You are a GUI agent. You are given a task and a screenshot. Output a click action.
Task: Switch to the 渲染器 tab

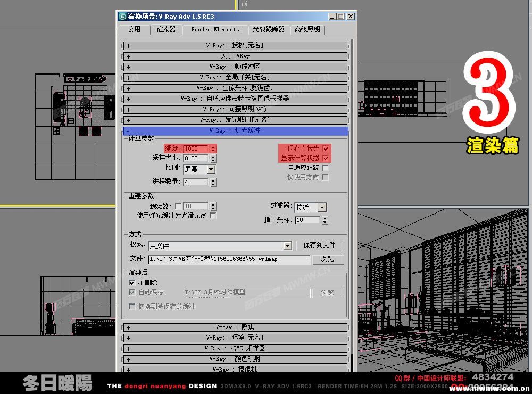click(166, 30)
